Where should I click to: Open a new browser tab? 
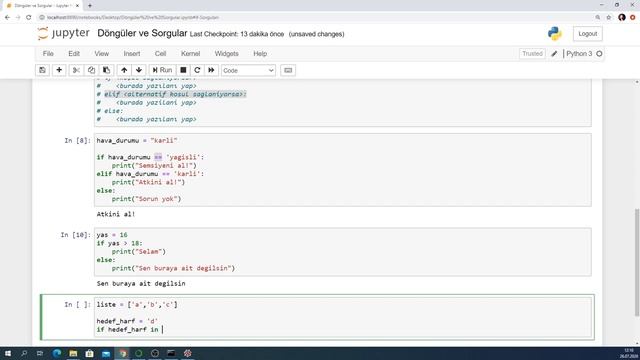90,6
